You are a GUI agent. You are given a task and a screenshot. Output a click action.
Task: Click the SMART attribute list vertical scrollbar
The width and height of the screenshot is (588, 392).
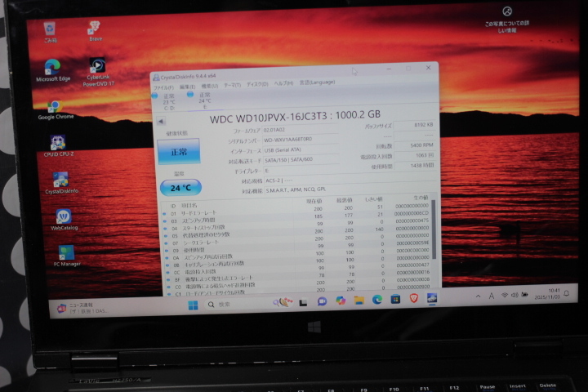pyautogui.click(x=434, y=229)
